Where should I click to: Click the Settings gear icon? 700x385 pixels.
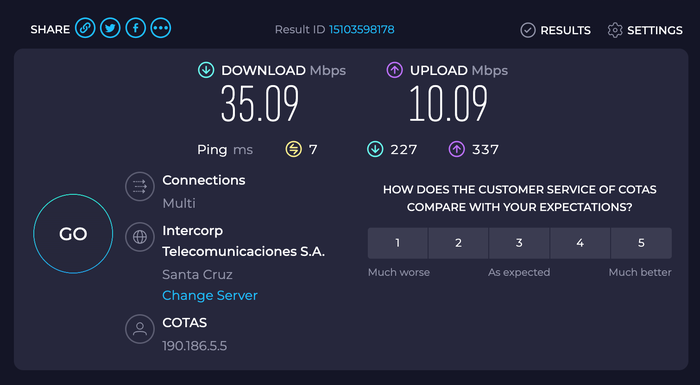pos(615,30)
